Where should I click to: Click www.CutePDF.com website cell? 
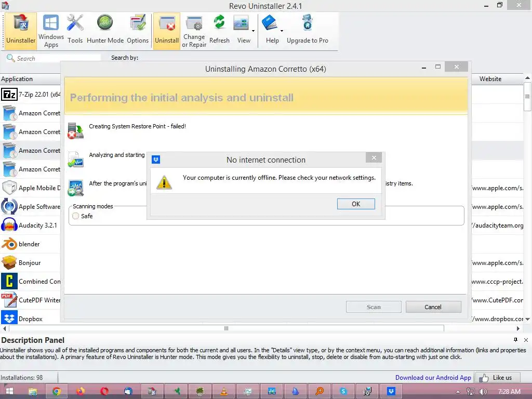tap(497, 300)
